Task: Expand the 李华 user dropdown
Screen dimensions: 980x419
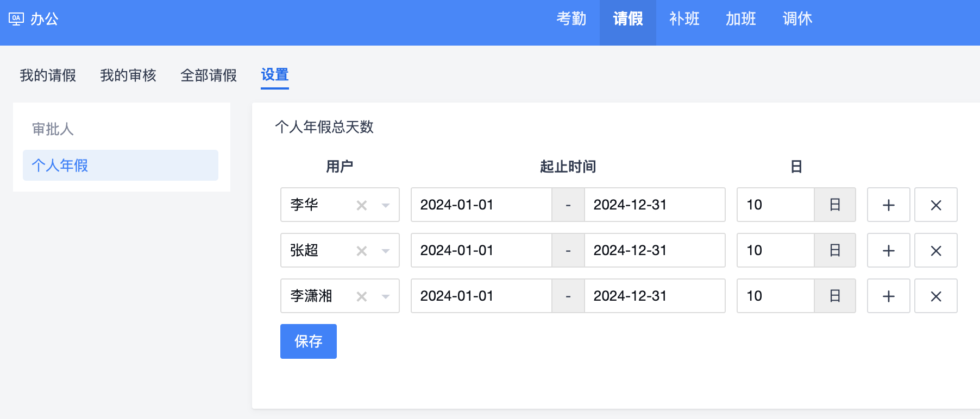Action: point(386,205)
